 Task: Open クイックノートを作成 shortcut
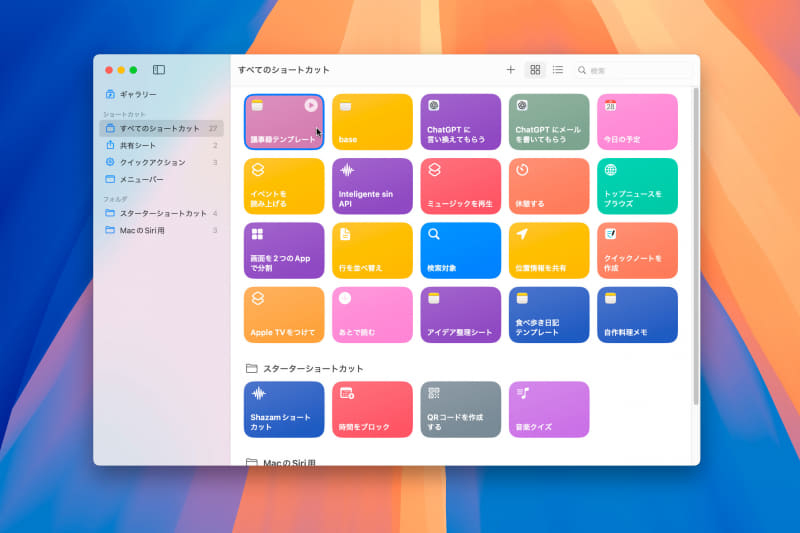click(637, 250)
